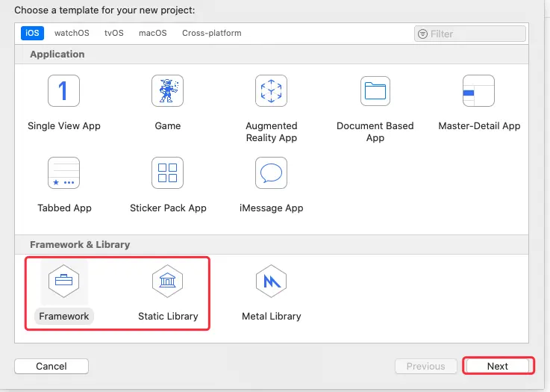Click the Next button
The height and width of the screenshot is (392, 550).
(498, 366)
